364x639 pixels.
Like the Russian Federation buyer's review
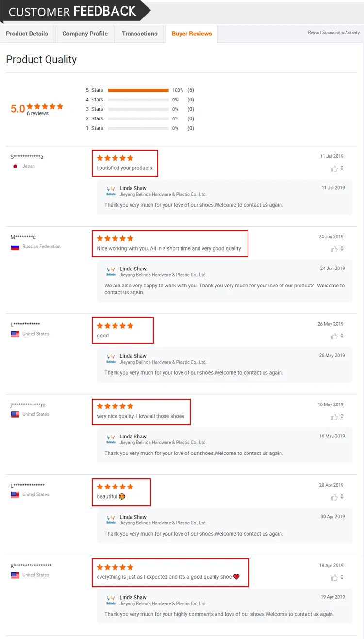tap(334, 249)
